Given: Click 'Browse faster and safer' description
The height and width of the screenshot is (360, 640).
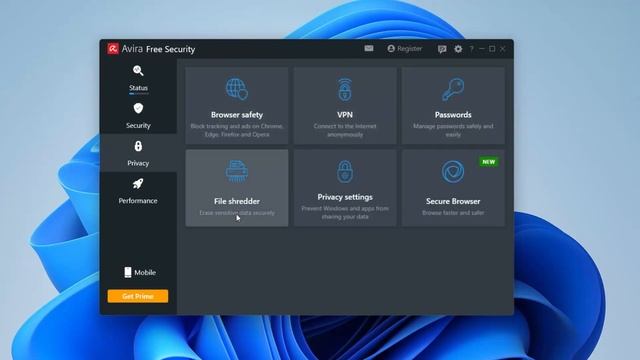Looking at the screenshot, I should click(x=453, y=213).
